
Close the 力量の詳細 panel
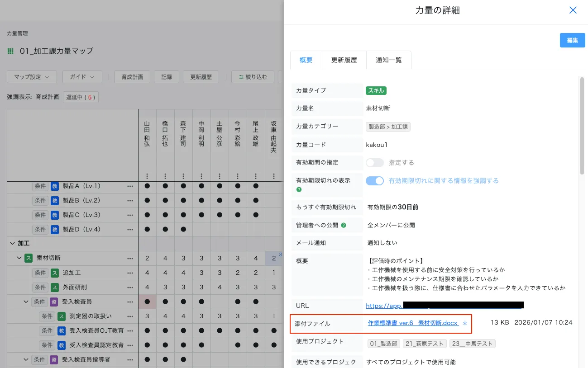click(x=573, y=10)
